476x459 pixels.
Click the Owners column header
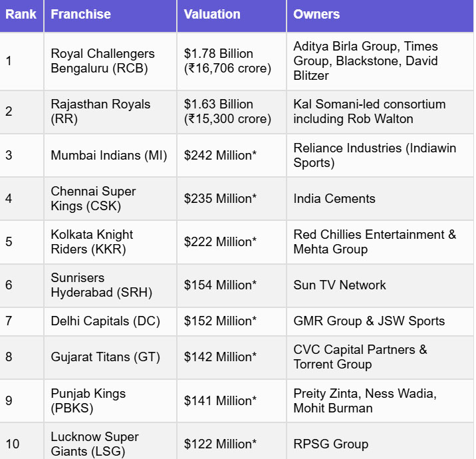click(316, 14)
